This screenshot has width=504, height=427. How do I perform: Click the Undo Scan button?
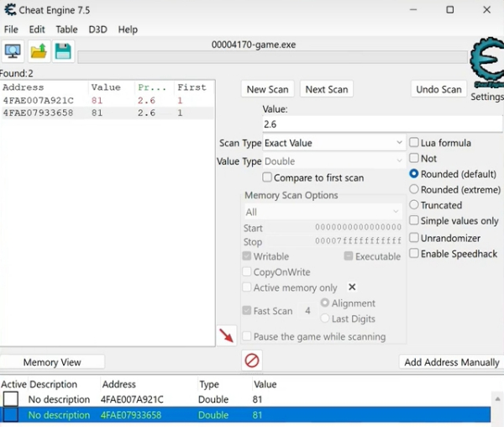(x=438, y=89)
